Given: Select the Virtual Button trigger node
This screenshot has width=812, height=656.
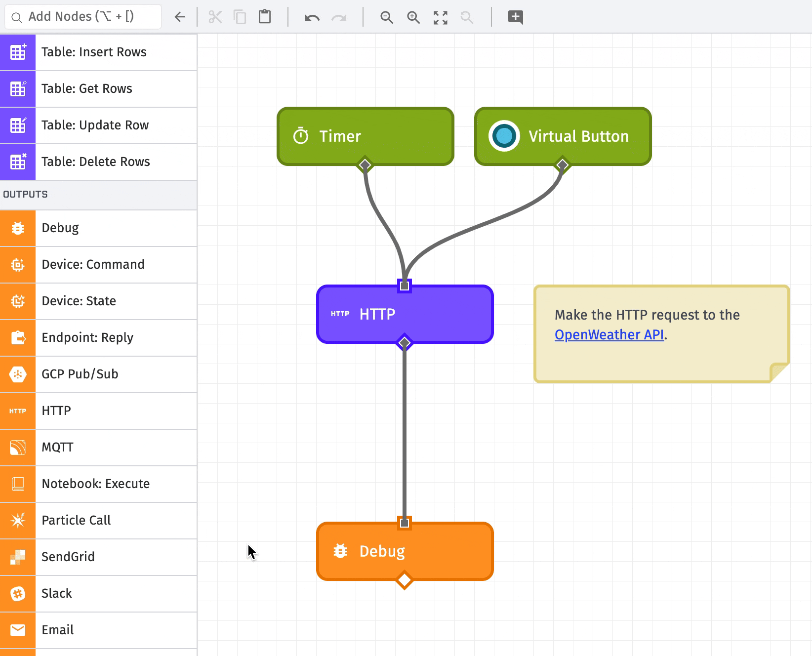Looking at the screenshot, I should [563, 136].
